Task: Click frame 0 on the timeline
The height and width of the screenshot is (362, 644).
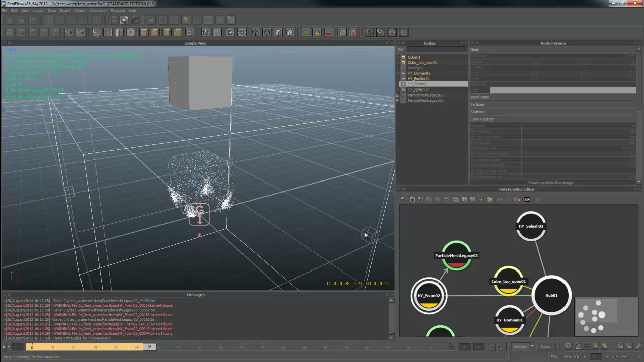Action: click(32, 347)
